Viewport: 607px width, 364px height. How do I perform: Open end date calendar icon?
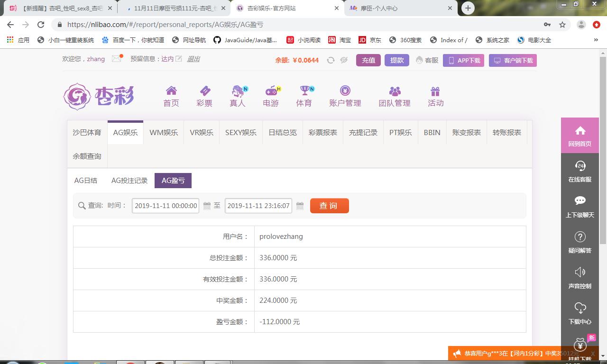coord(300,206)
